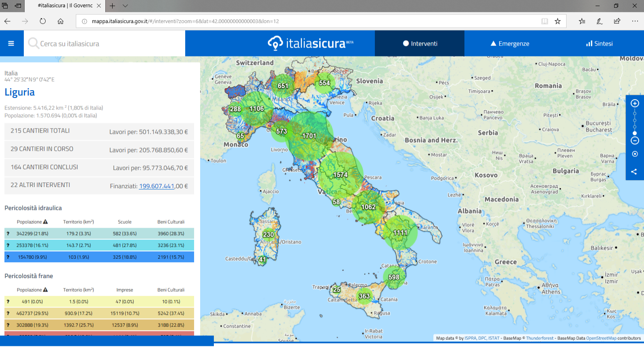The height and width of the screenshot is (347, 644).
Task: Click the 554 cluster marker on map
Action: [324, 83]
